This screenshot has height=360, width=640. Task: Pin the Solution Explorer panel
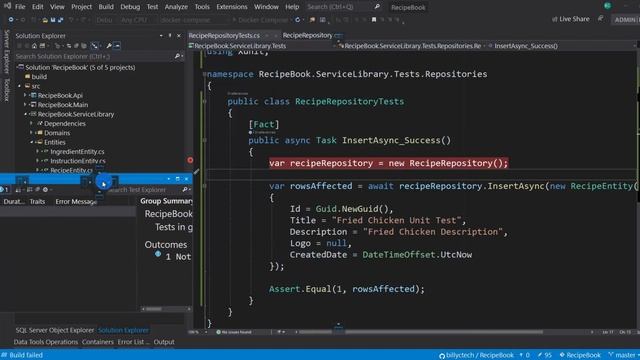[170, 36]
